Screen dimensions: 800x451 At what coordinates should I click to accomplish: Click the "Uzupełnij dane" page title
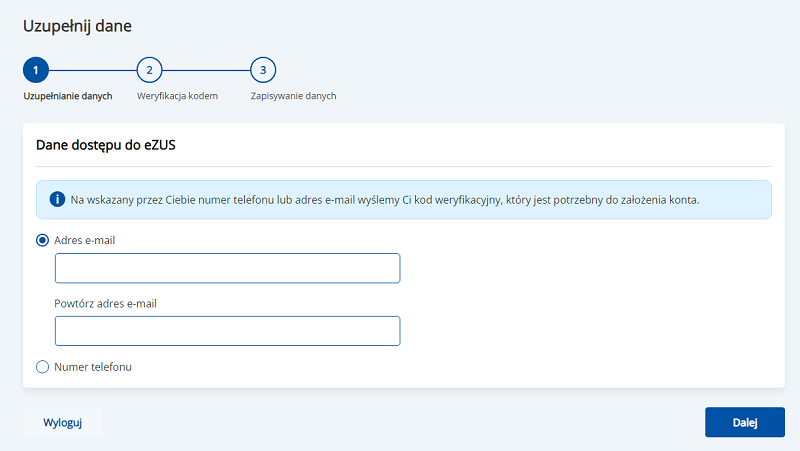click(x=78, y=26)
